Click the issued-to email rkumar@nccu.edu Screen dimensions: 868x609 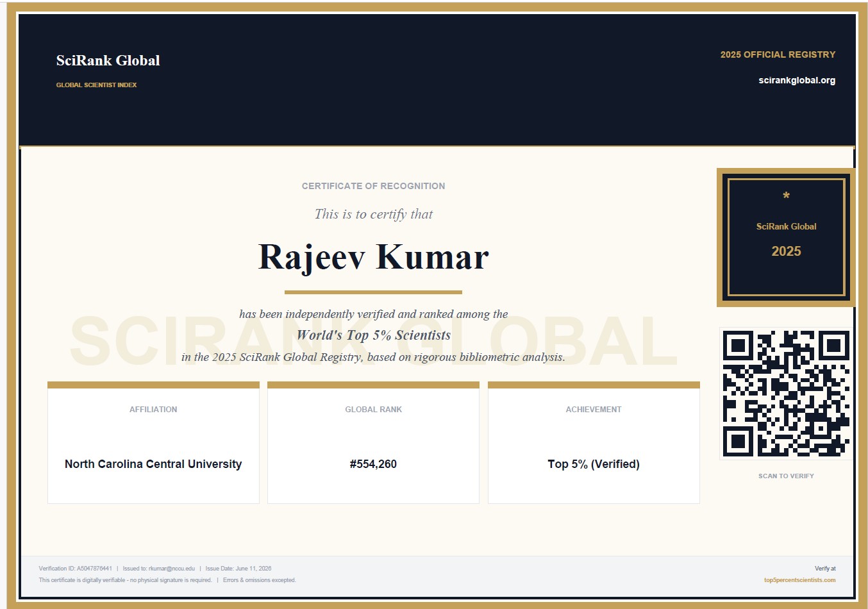[x=159, y=569]
